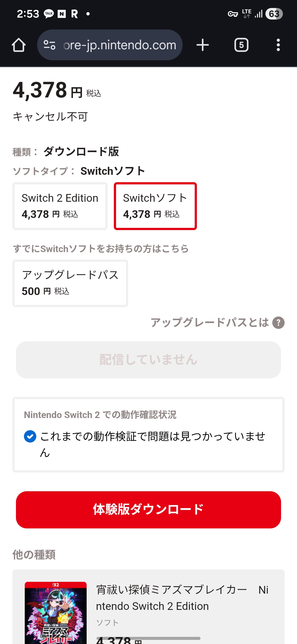Tap the question mark help icon

(x=278, y=323)
